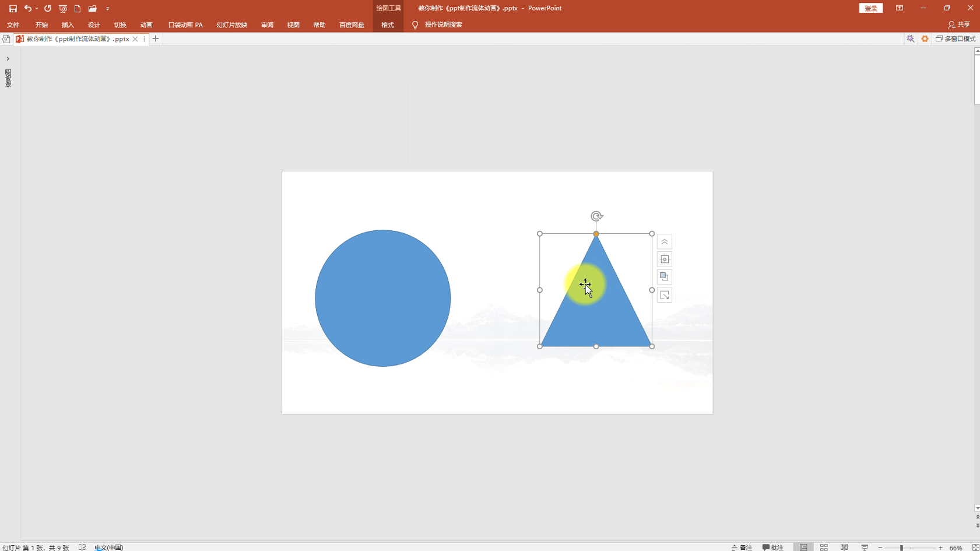Open the 视图 tab
The image size is (980, 551).
tap(293, 24)
